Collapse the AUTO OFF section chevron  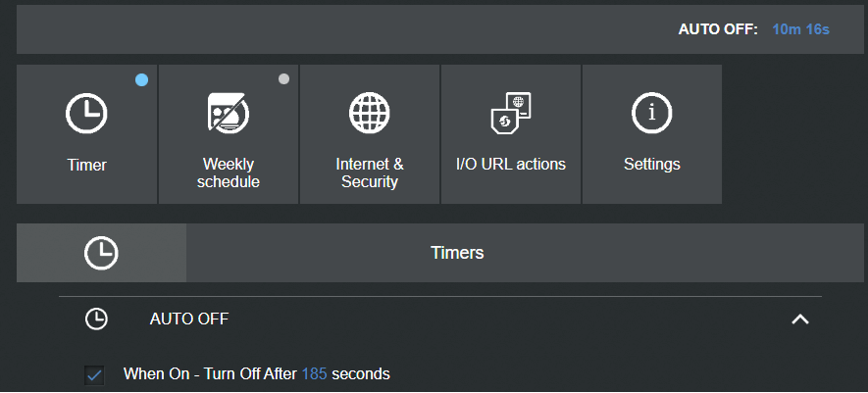[x=800, y=319]
